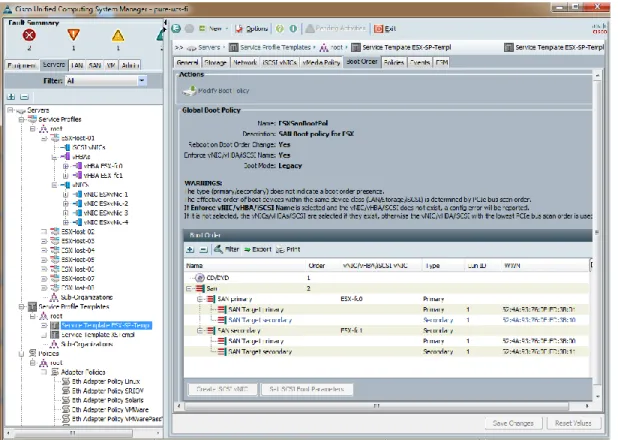Switch to the LAN navigation tab
The image size is (618, 440).
77,65
